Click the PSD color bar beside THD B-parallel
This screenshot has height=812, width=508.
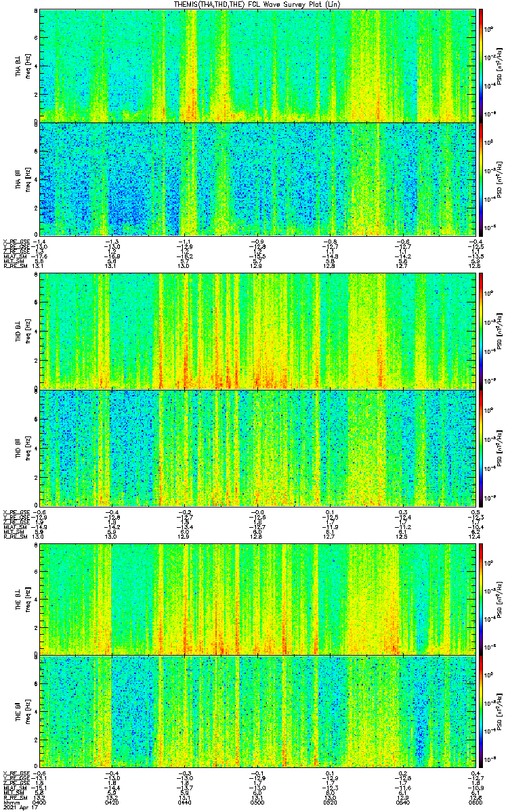coord(482,447)
